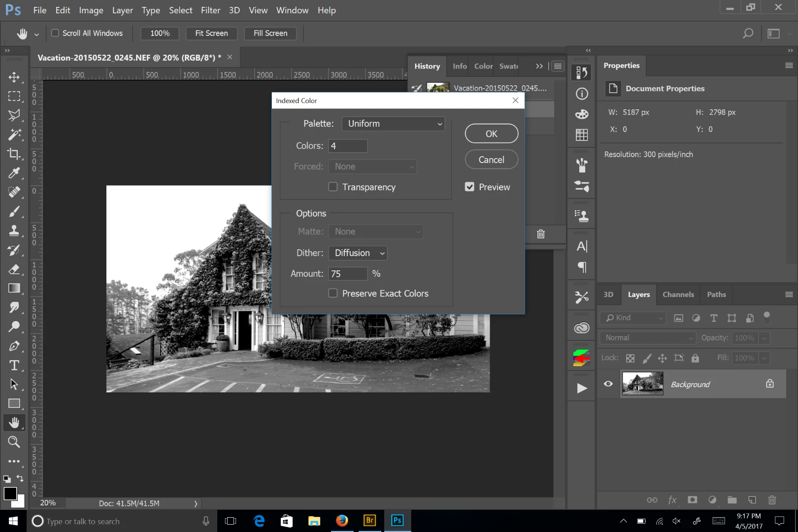Expand the Normal blend mode dropdown
This screenshot has width=798, height=532.
click(x=648, y=337)
